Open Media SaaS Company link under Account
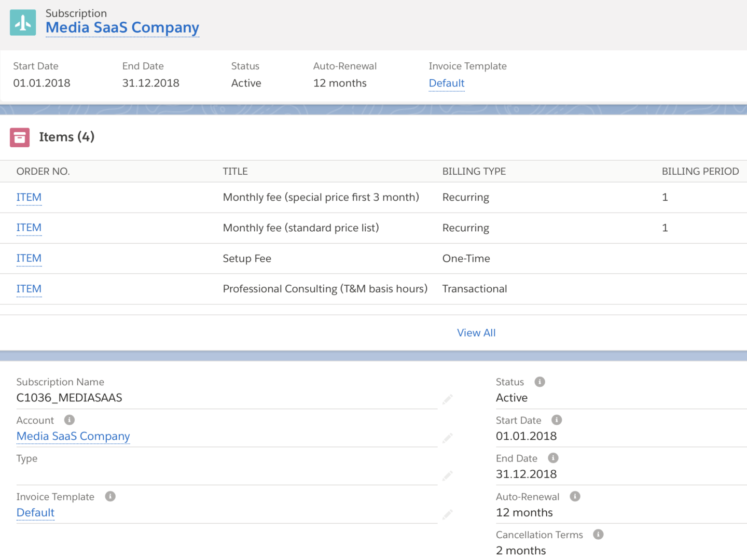Image resolution: width=747 pixels, height=560 pixels. (x=73, y=436)
